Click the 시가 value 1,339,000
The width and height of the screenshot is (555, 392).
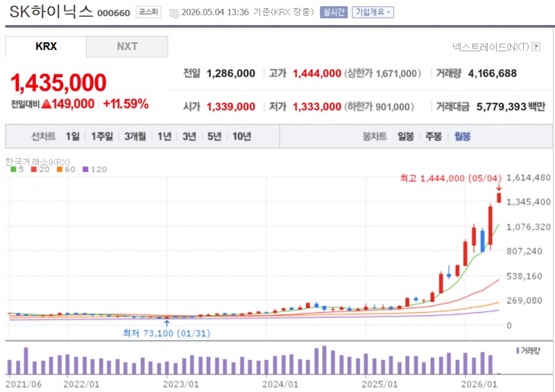click(231, 107)
